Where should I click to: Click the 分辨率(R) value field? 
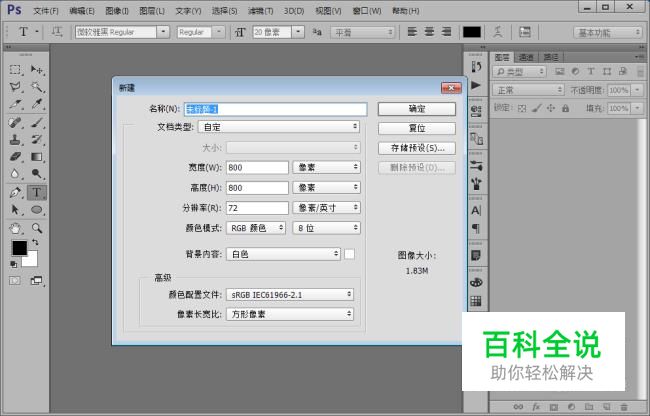(257, 208)
